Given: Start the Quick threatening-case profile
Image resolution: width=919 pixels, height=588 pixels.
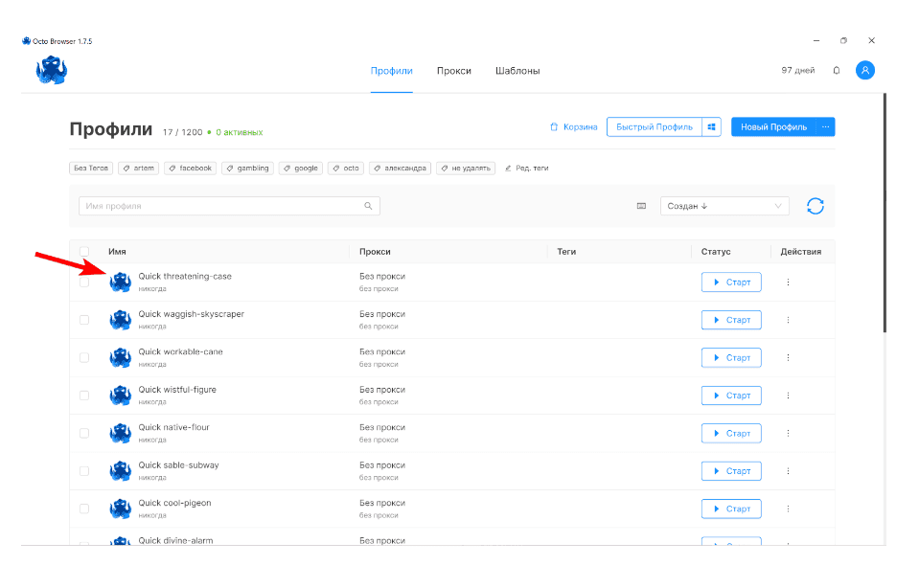Looking at the screenshot, I should [x=730, y=282].
